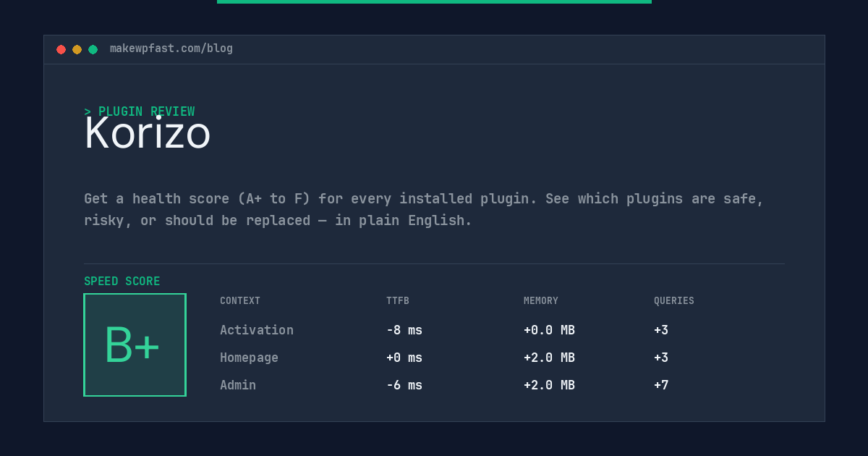
Task: Click the Activation memory value +0.0 MB
Action: pyautogui.click(x=549, y=330)
